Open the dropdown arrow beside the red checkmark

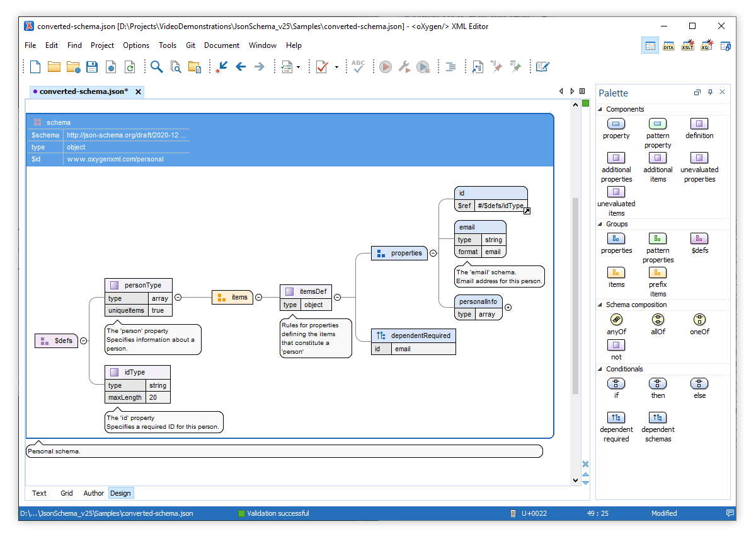(336, 67)
